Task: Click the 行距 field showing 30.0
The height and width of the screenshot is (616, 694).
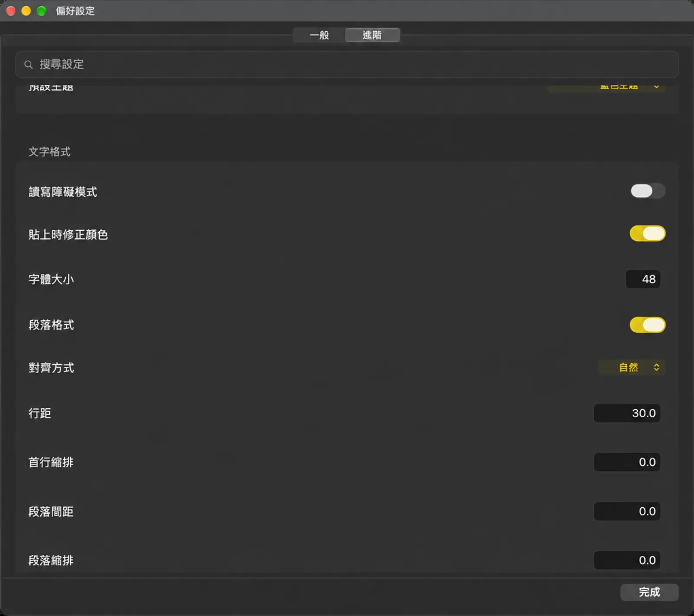Action: click(627, 413)
